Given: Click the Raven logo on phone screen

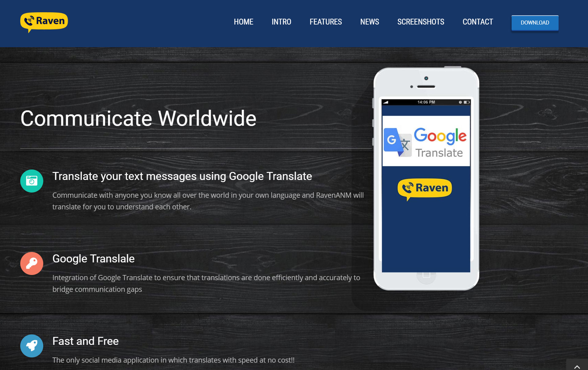Looking at the screenshot, I should pos(425,188).
